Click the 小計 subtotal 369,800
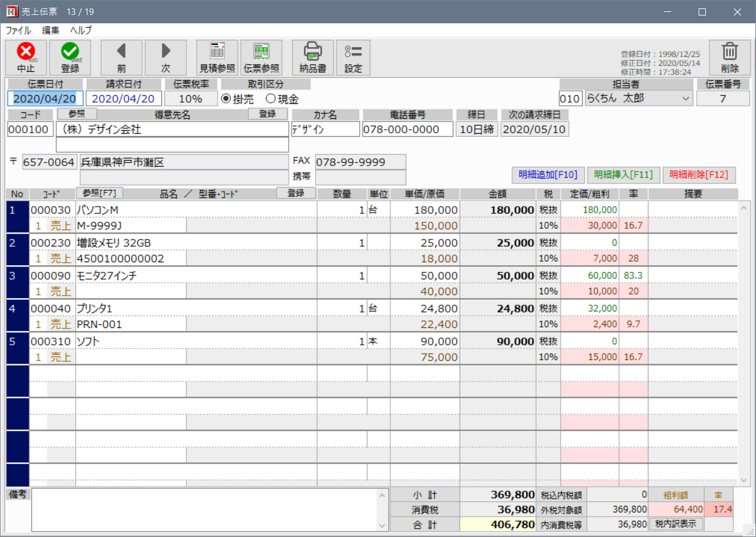Screen dimensions: 756x537 (x=498, y=495)
